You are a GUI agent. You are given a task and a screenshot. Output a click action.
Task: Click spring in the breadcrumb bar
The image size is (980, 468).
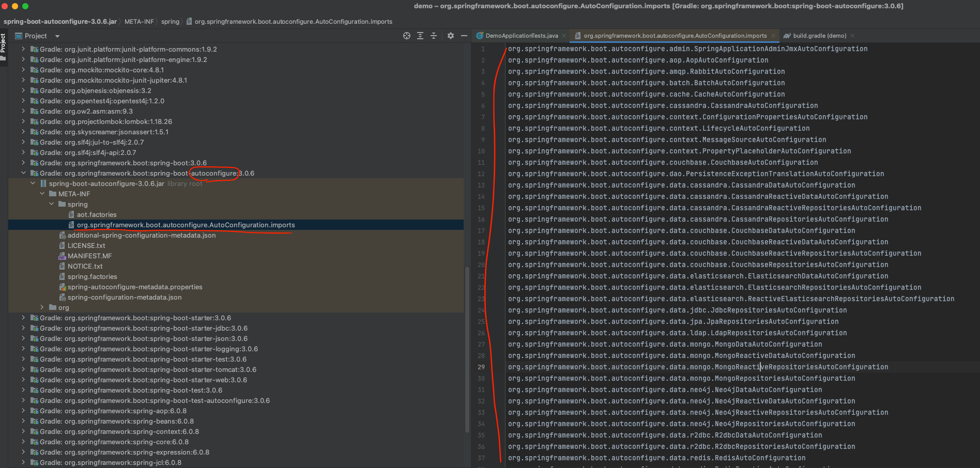(x=170, y=22)
